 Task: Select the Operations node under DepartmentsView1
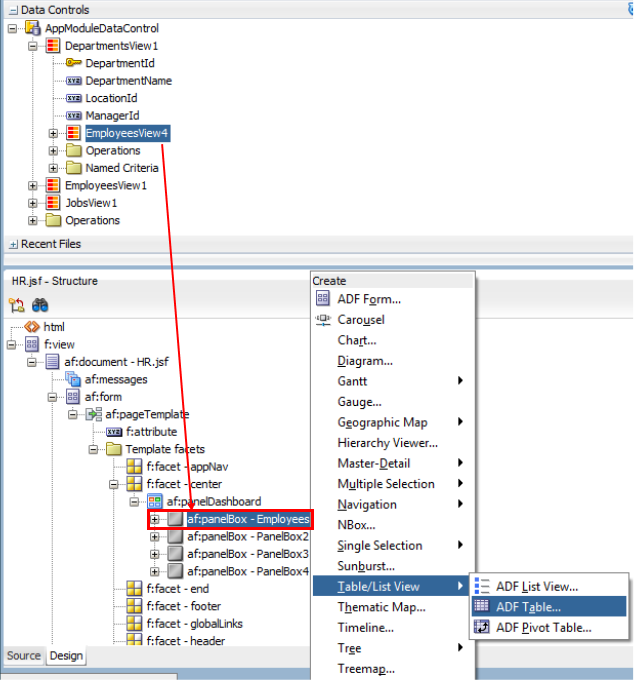tap(113, 150)
